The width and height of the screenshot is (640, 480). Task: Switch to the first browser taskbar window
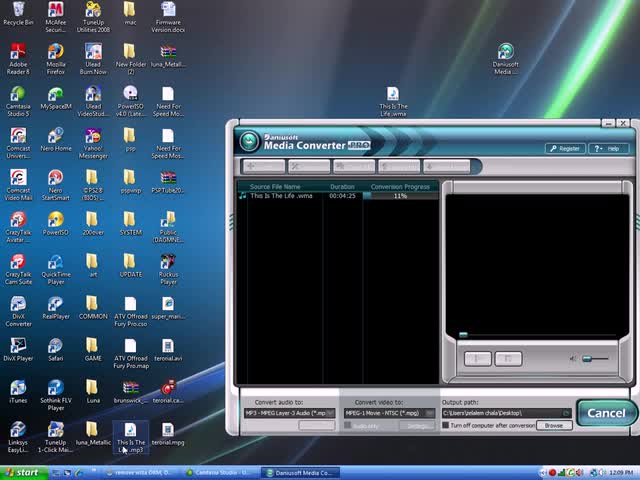(140, 473)
